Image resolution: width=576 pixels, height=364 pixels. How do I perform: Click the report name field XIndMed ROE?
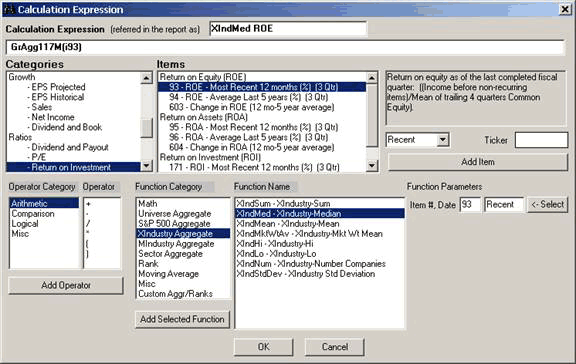tap(288, 29)
